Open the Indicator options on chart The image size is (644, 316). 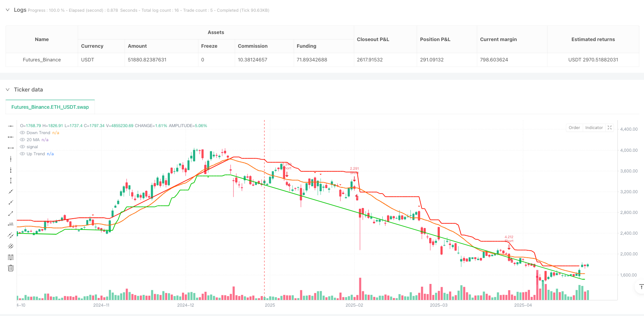pos(594,128)
